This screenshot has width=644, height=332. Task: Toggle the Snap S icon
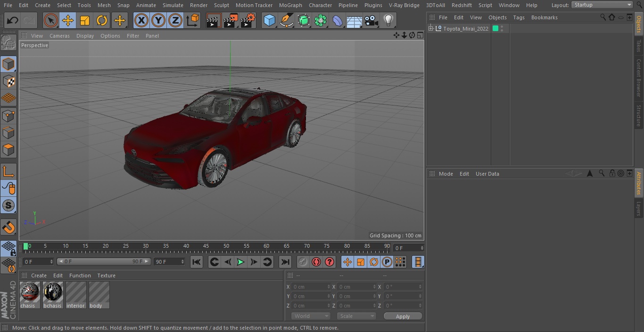(x=8, y=205)
